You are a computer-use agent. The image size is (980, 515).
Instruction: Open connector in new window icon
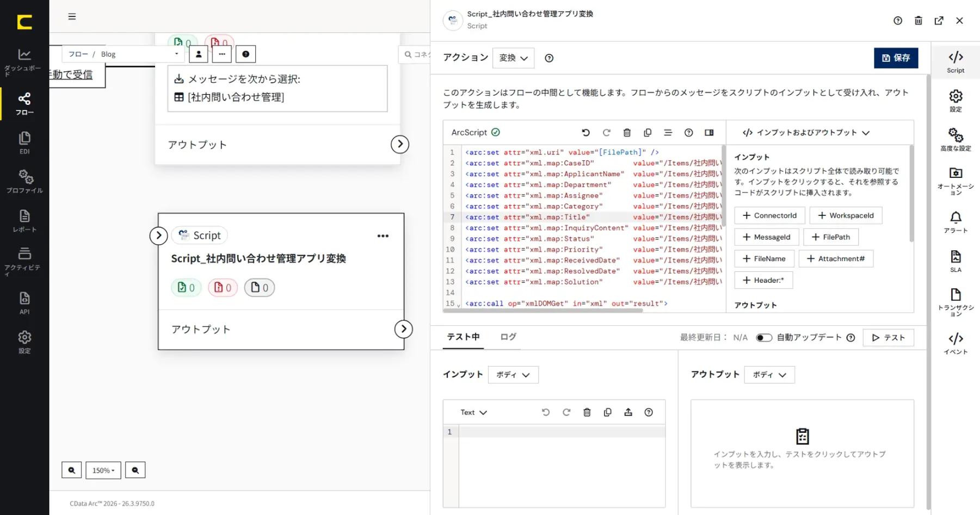point(939,21)
